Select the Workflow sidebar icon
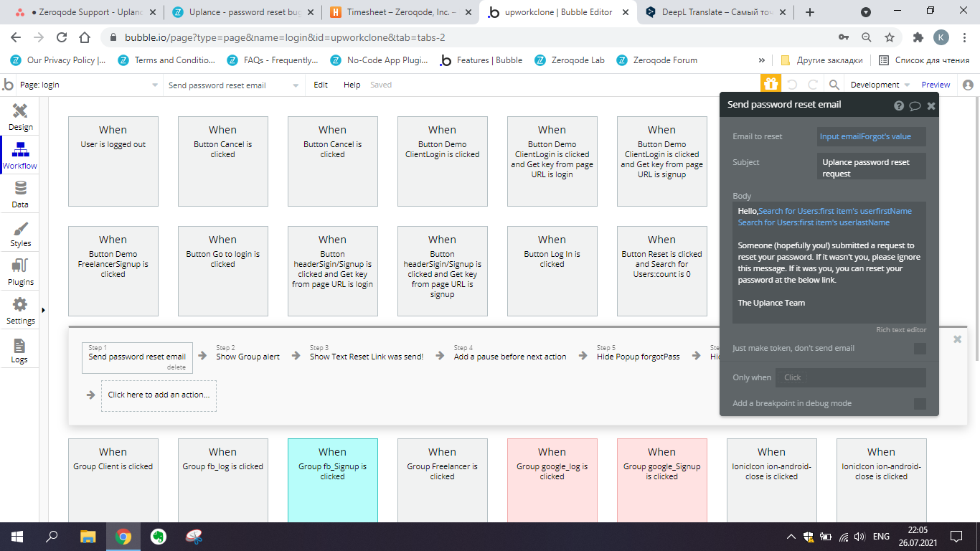The width and height of the screenshot is (980, 551). 20,155
